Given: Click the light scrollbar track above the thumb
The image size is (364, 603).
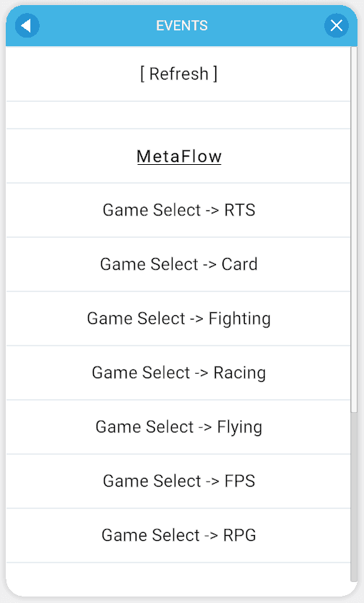Looking at the screenshot, I should [x=354, y=230].
